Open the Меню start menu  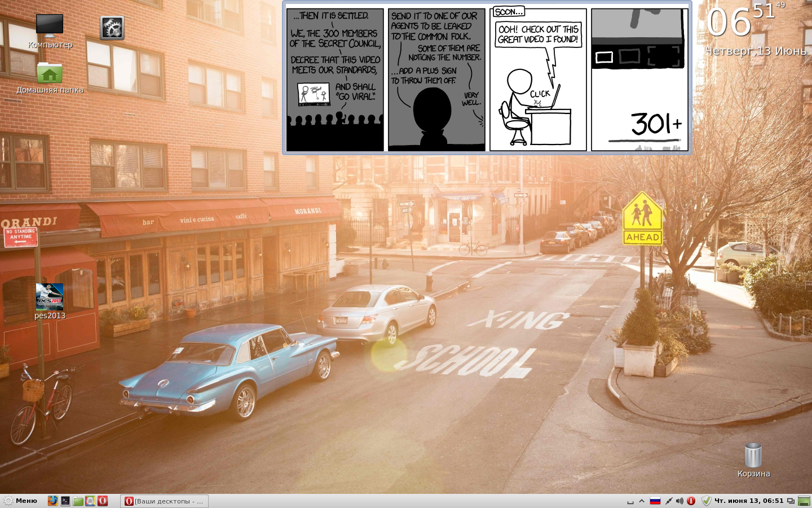point(20,501)
